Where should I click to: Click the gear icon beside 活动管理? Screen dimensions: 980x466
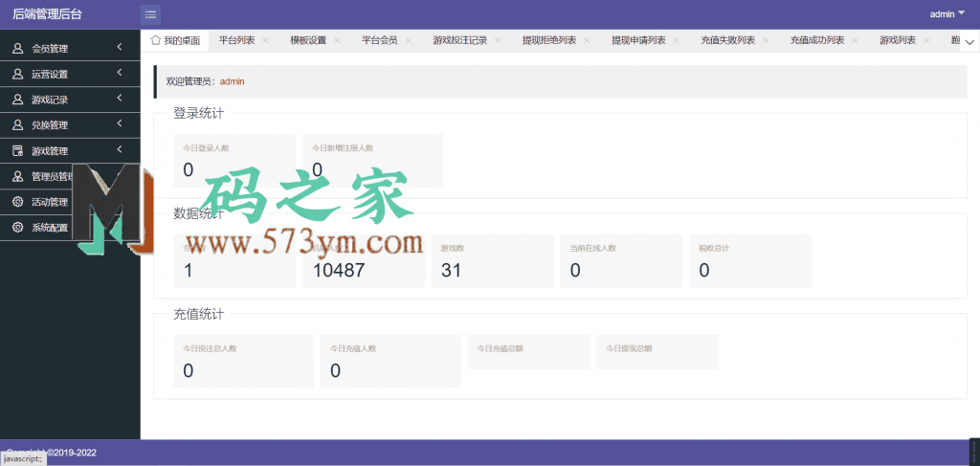[x=17, y=202]
